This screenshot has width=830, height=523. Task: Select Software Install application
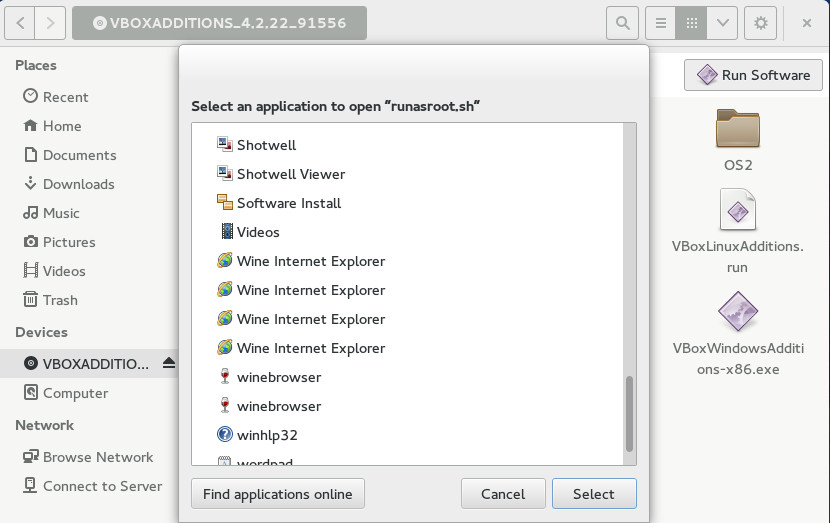(x=407, y=203)
